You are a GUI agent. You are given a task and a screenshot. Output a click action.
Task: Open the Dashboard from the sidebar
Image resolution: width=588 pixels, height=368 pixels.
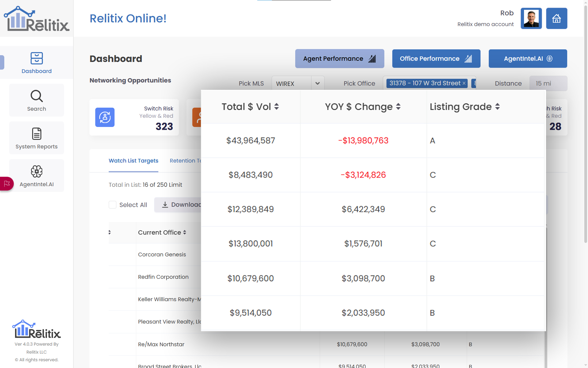tap(36, 63)
